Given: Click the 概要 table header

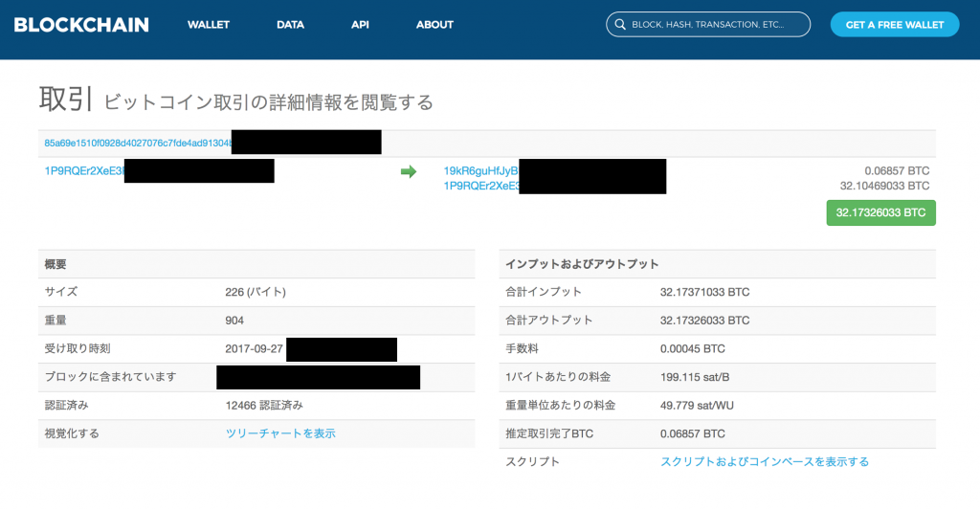Looking at the screenshot, I should (56, 263).
